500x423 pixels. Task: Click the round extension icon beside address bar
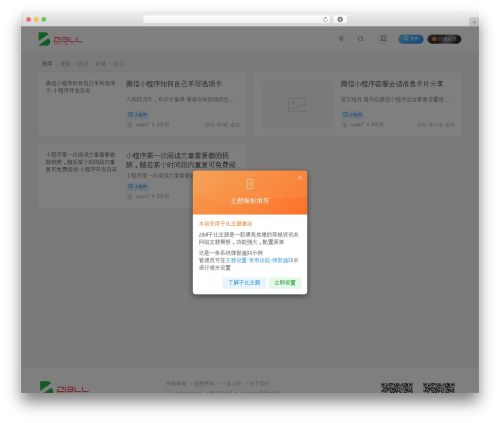coord(340,19)
